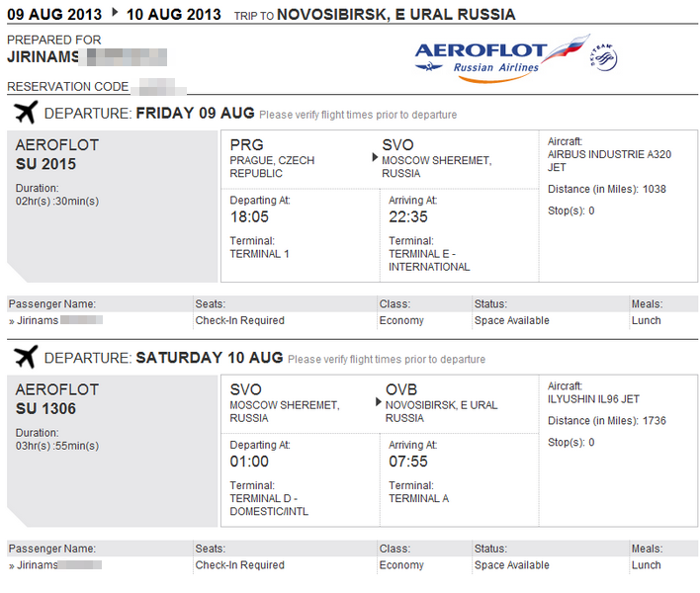Click the Ilyushin IL96 Jet aircraft text
The width and height of the screenshot is (700, 593).
point(593,399)
